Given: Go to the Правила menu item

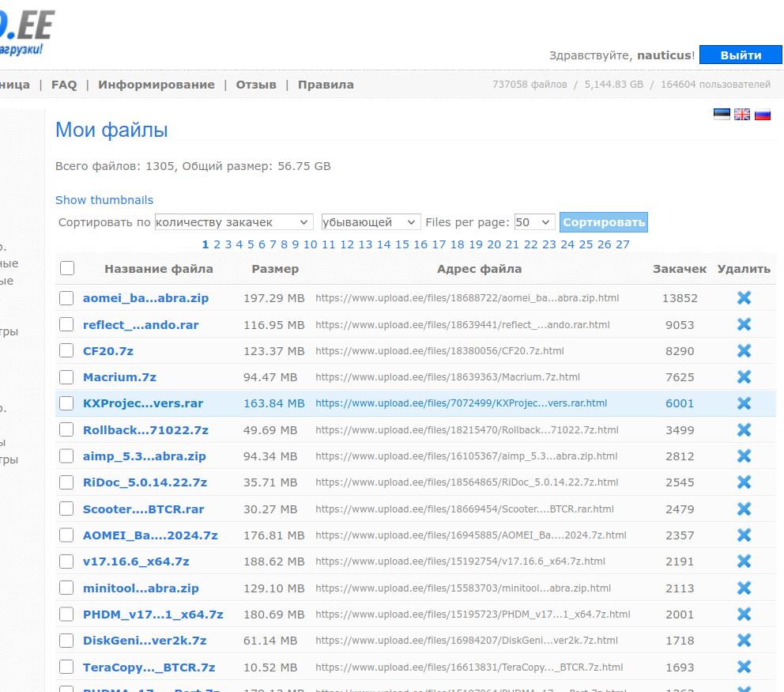Looking at the screenshot, I should click(x=326, y=85).
